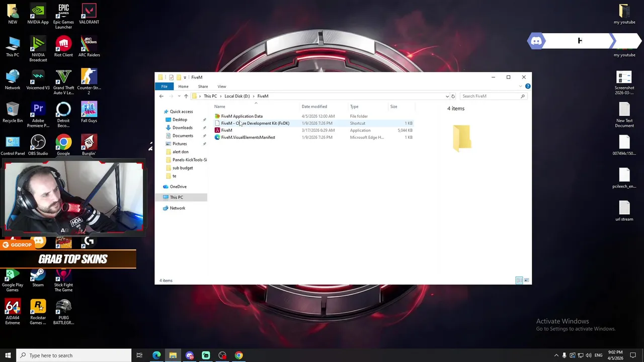Click Refresh button in address bar
The height and width of the screenshot is (362, 644).
tap(453, 96)
